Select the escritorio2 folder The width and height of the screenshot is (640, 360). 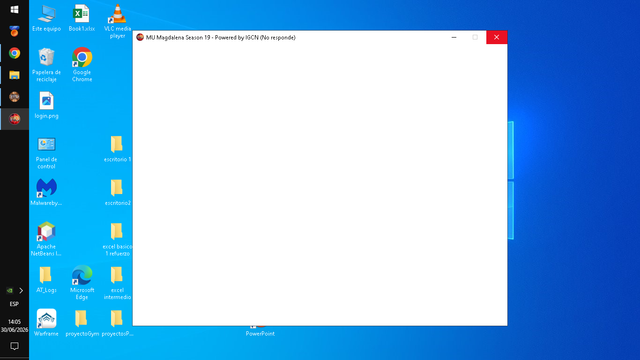[x=117, y=192]
